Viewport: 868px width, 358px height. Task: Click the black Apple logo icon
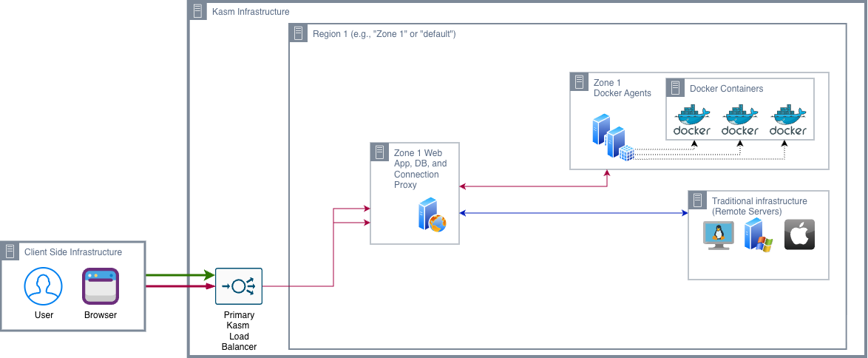[799, 234]
